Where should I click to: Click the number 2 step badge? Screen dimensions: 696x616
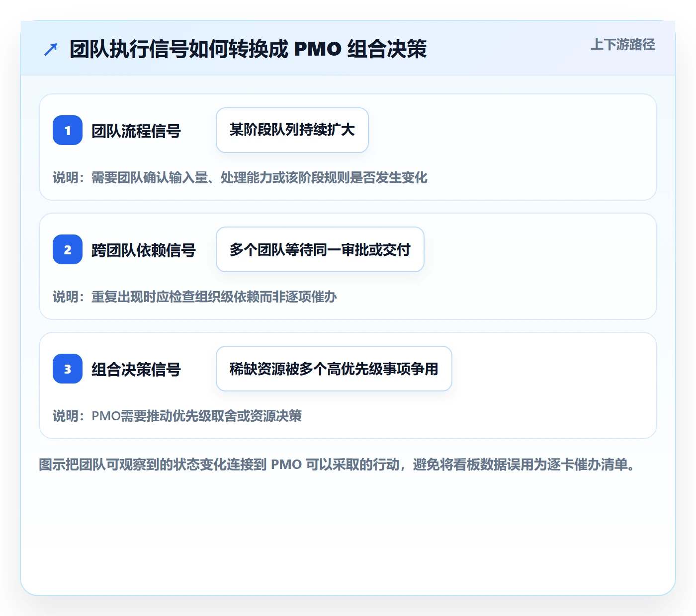click(68, 249)
